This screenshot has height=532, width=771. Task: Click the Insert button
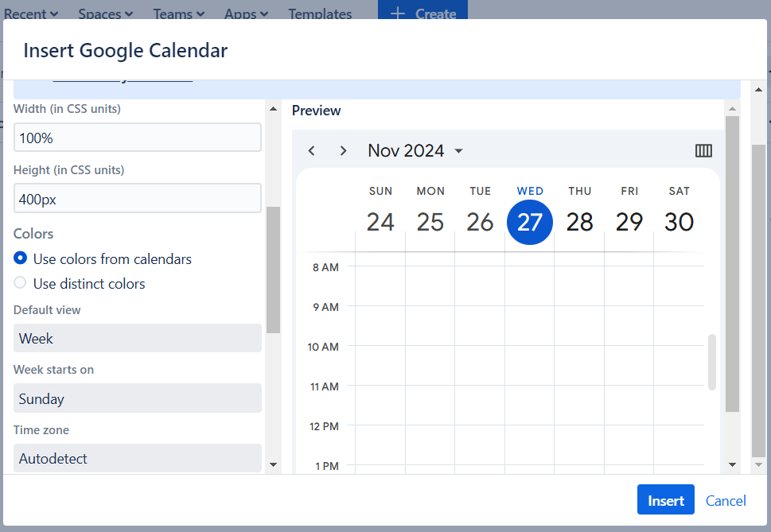coord(665,499)
